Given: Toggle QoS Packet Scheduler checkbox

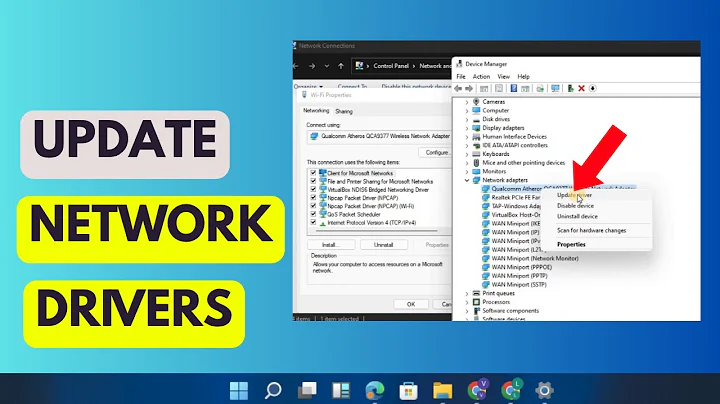Looking at the screenshot, I should pos(313,214).
